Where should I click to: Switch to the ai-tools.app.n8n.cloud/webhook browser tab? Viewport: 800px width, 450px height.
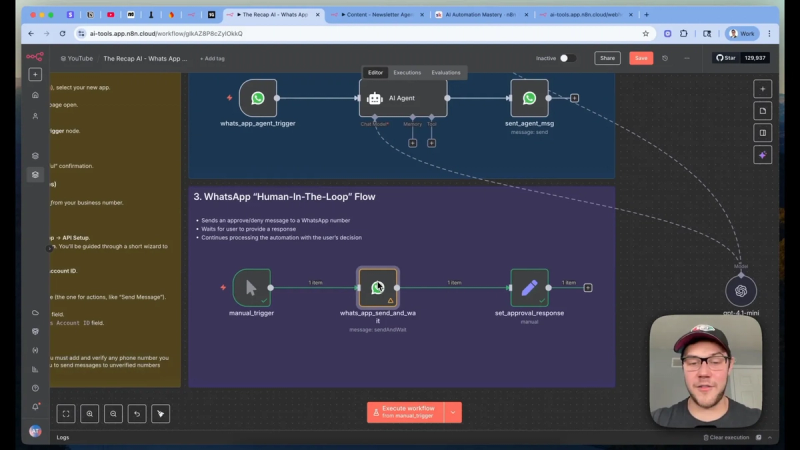585,15
